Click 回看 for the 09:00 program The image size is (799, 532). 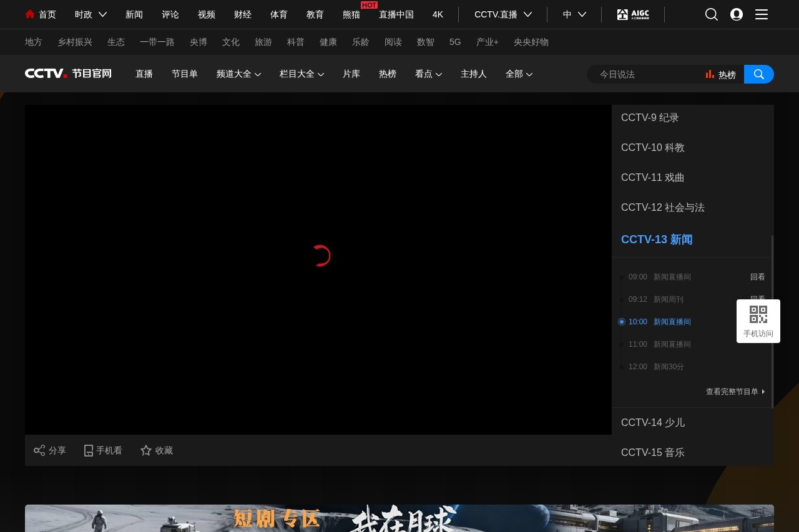coord(758,277)
